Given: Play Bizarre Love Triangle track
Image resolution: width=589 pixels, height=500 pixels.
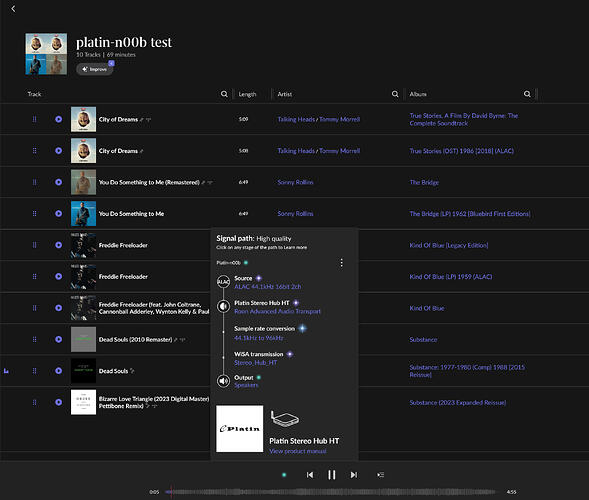Looking at the screenshot, I should (x=59, y=402).
